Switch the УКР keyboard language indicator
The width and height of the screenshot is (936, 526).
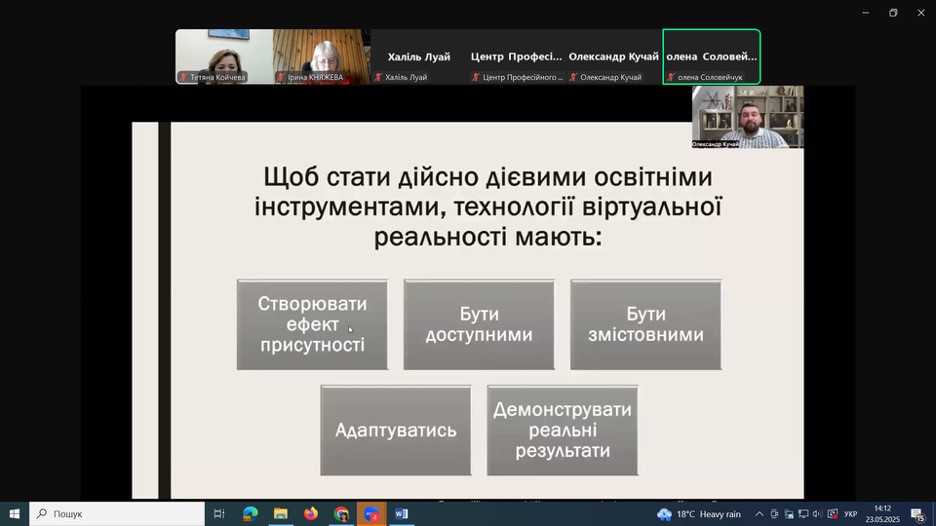pos(850,514)
